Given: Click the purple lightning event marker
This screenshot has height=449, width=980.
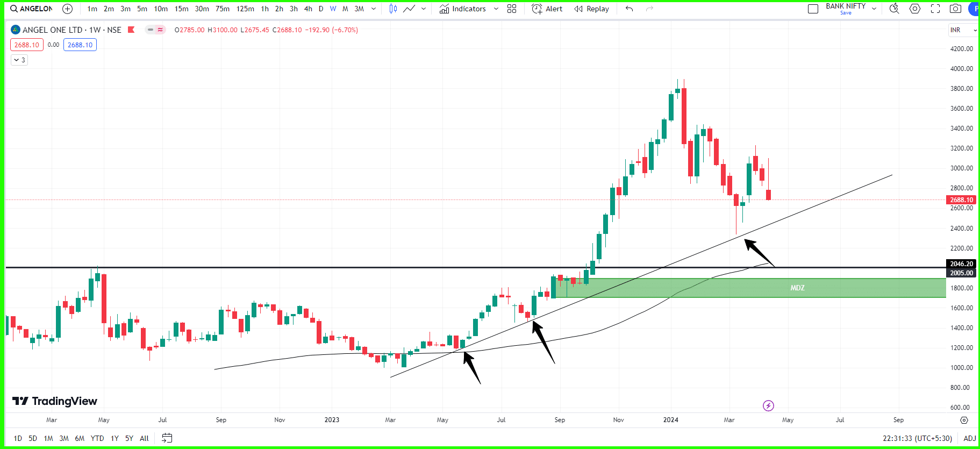Looking at the screenshot, I should tap(768, 405).
